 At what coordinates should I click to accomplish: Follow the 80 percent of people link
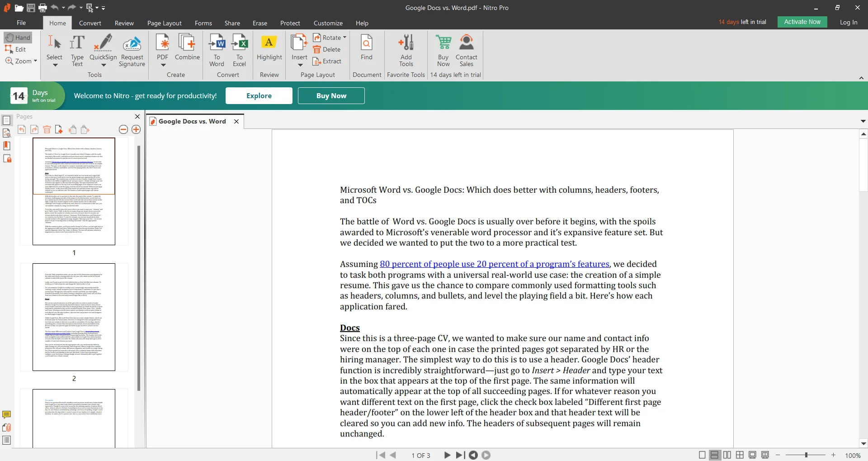click(494, 264)
